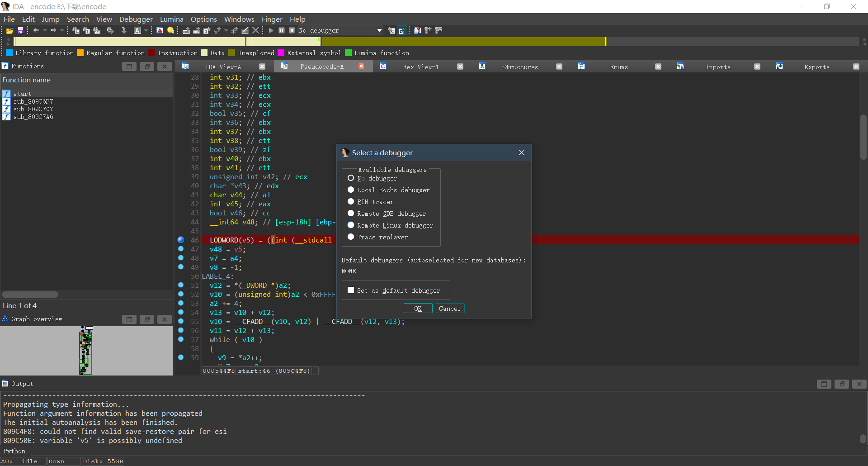Switch to the Exports tab
The height and width of the screenshot is (466, 868).
[817, 67]
